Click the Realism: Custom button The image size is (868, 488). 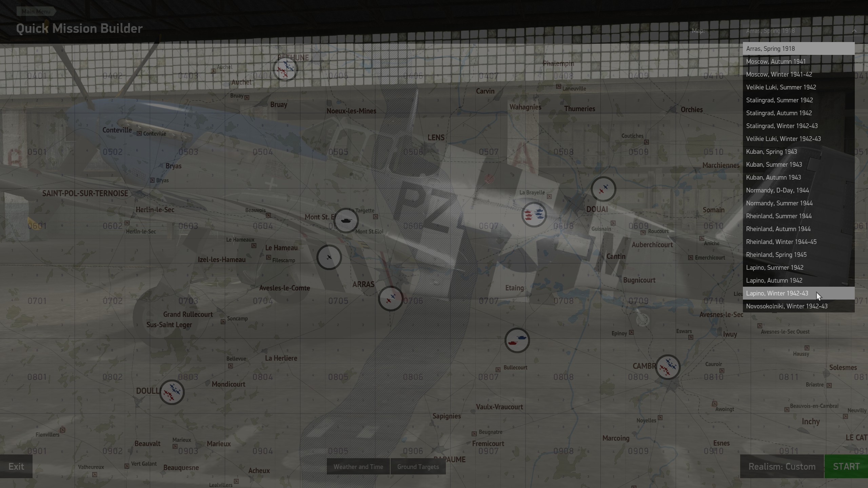click(x=782, y=467)
